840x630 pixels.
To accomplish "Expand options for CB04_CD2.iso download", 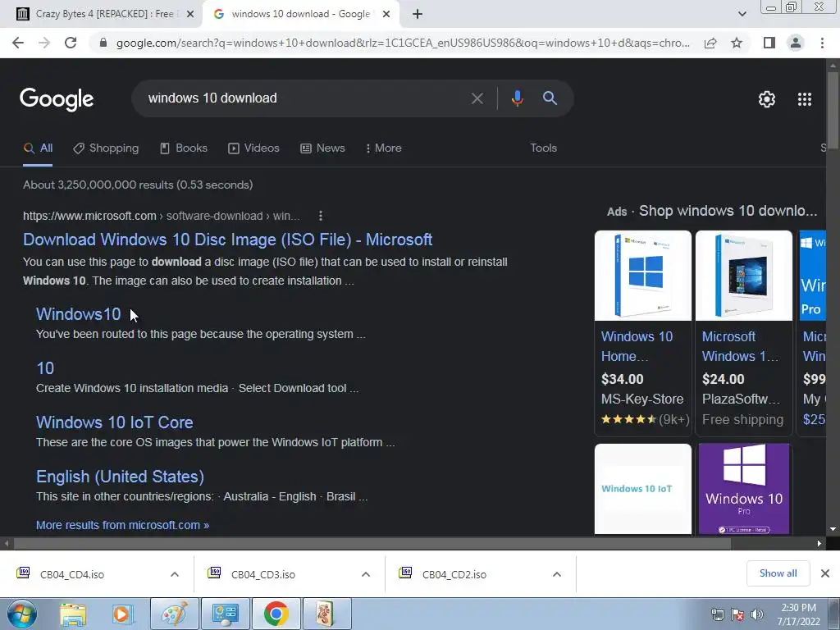I will (557, 574).
